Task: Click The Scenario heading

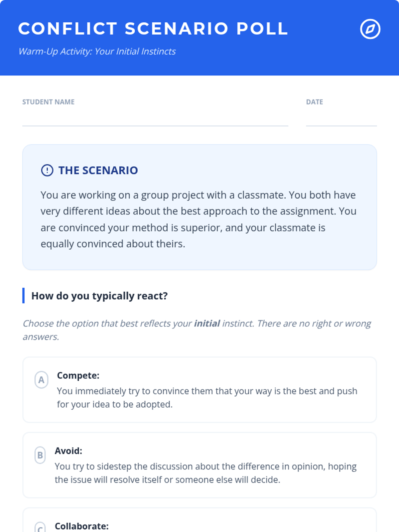Action: (98, 170)
